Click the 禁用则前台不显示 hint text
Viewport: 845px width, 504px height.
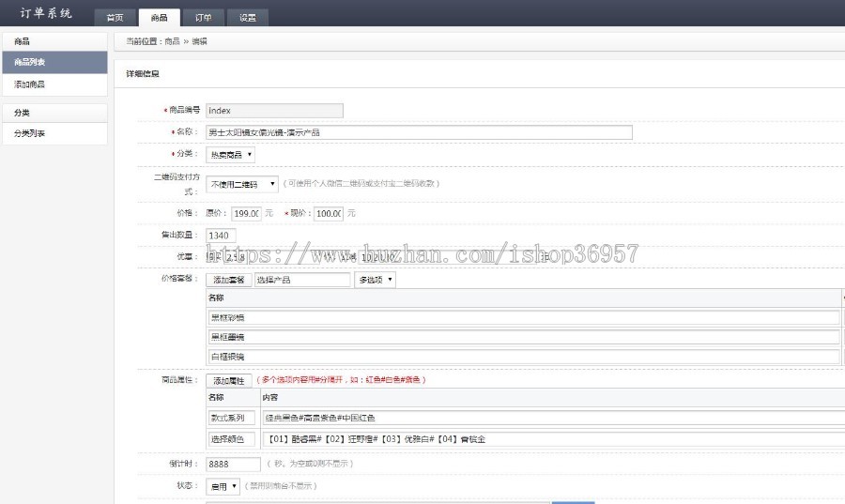click(280, 485)
